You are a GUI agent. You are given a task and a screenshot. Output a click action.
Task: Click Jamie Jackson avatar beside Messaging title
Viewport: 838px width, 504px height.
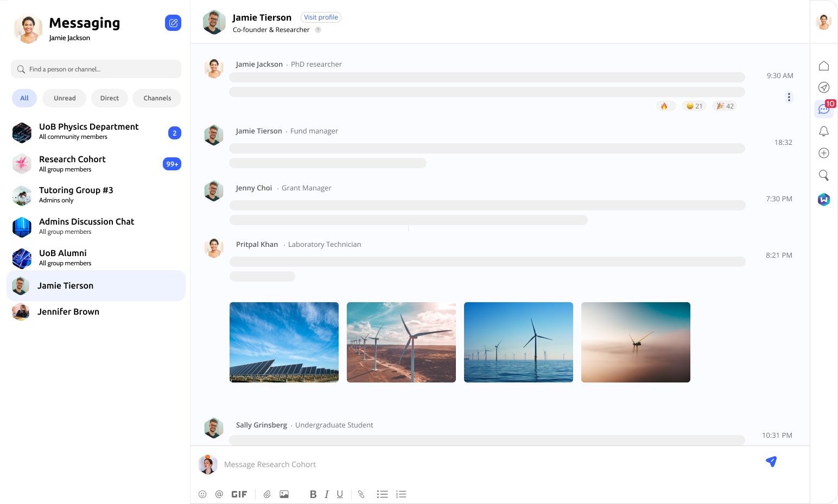coord(28,29)
